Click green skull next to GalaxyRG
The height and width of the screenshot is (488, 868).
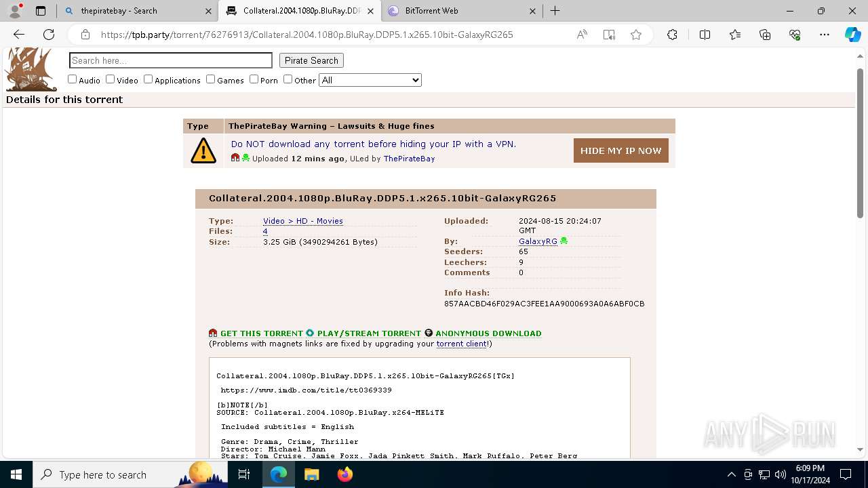click(564, 241)
